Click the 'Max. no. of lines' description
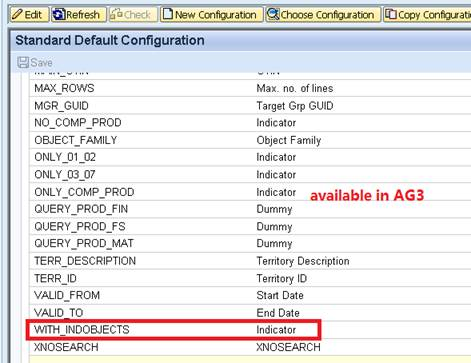The image size is (471, 363). click(x=295, y=88)
